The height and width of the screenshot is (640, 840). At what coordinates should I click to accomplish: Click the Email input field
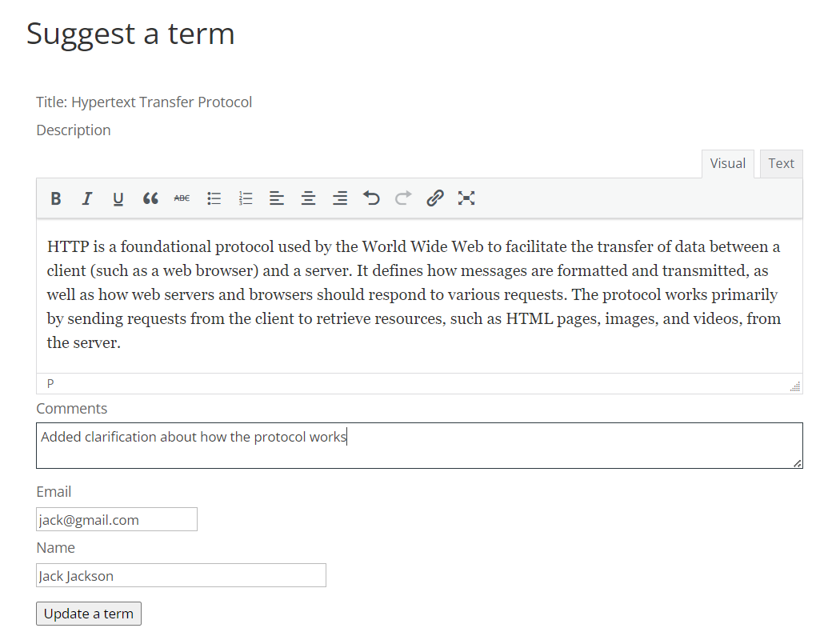(117, 519)
